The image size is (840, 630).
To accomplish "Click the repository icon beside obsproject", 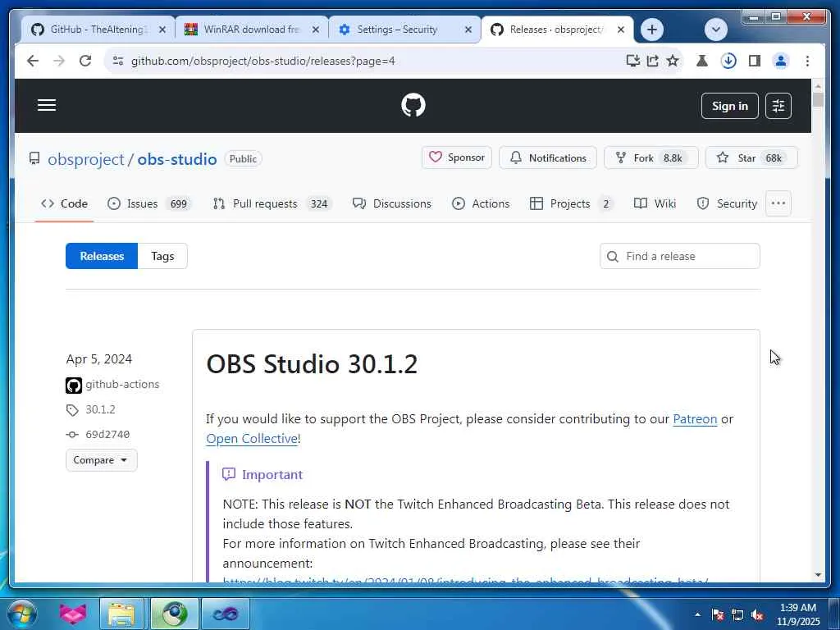I will coord(34,158).
